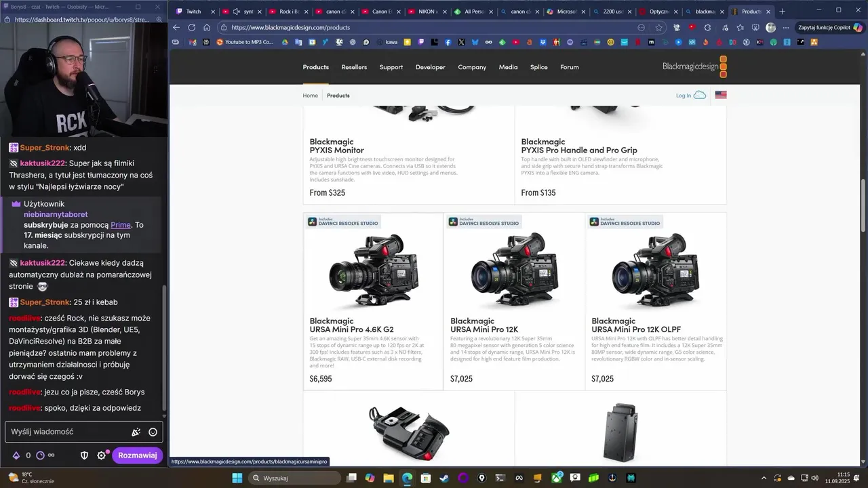The image size is (868, 488).
Task: Open URSA Mini Pro 12K OLPF camera image
Action: pos(656,271)
